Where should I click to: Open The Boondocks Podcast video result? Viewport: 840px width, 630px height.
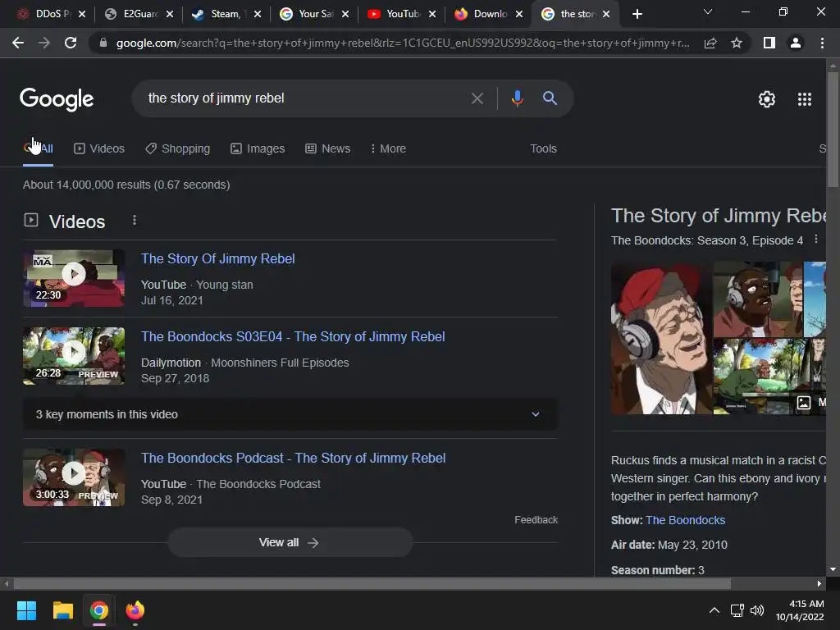point(294,458)
